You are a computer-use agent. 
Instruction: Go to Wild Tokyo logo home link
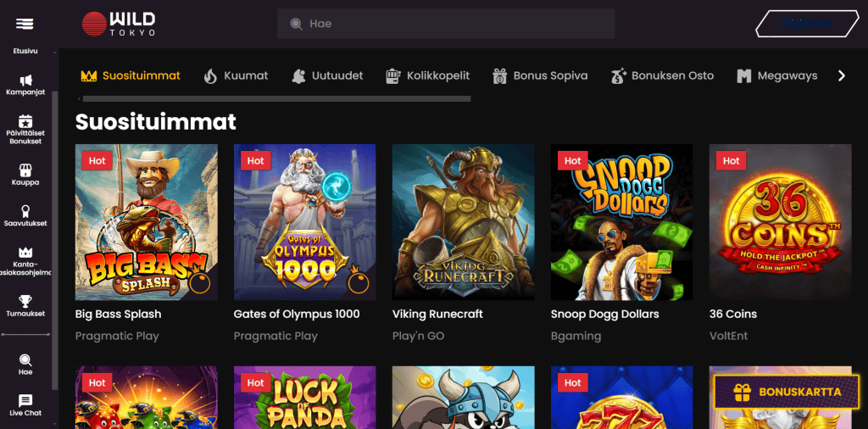coord(119,24)
